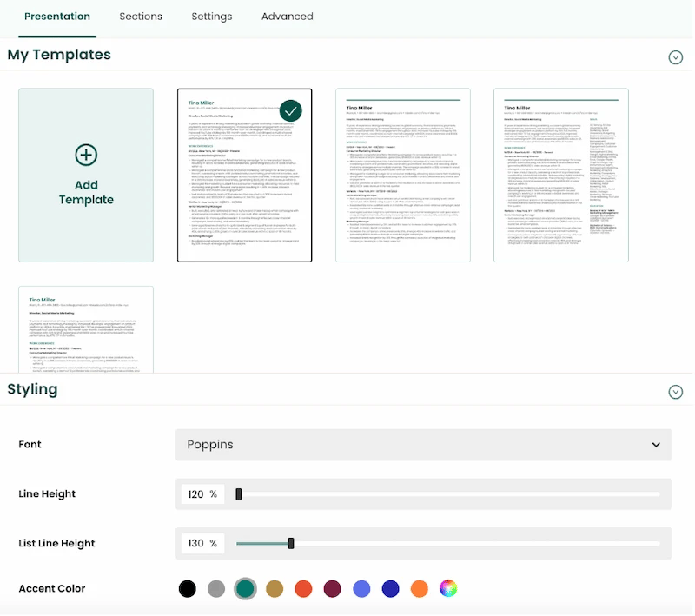This screenshot has height=616, width=695.
Task: Click the Add Template label
Action: pyautogui.click(x=86, y=192)
